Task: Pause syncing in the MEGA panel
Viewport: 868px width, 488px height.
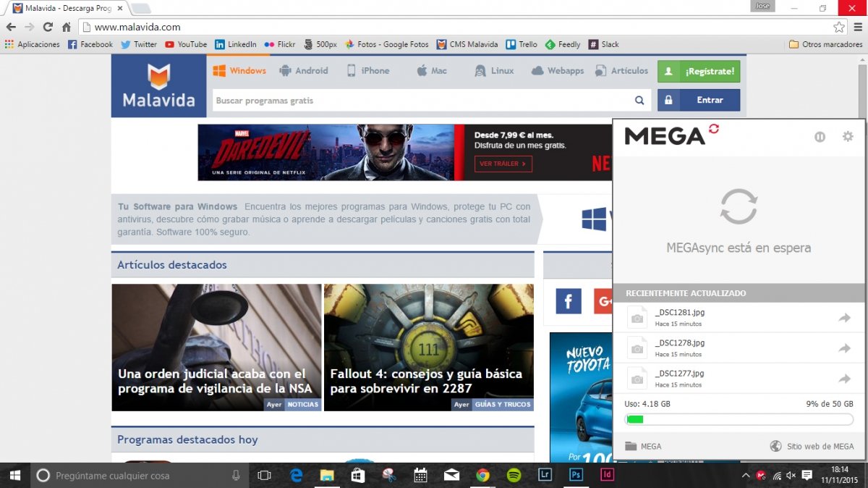Action: point(820,137)
